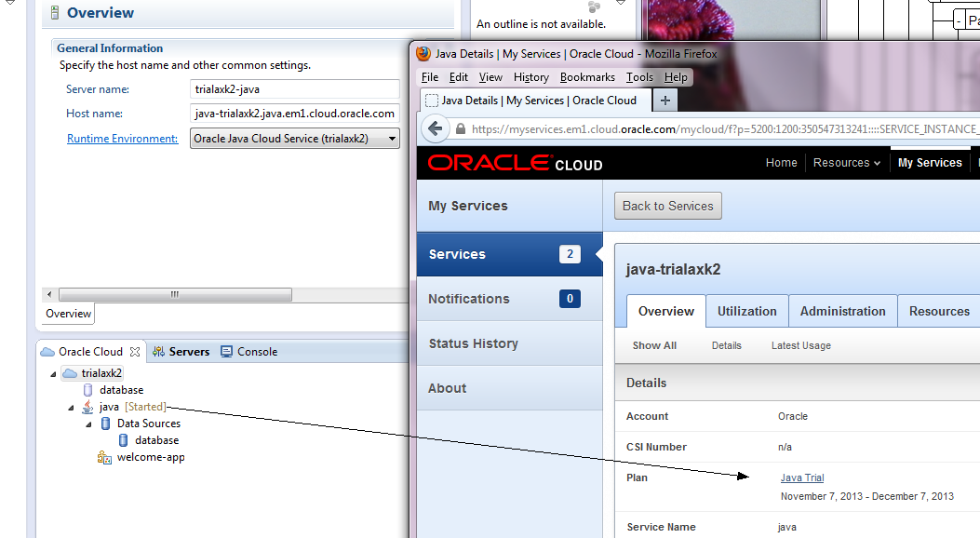Open the Resources dropdown in Oracle header

pyautogui.click(x=847, y=163)
